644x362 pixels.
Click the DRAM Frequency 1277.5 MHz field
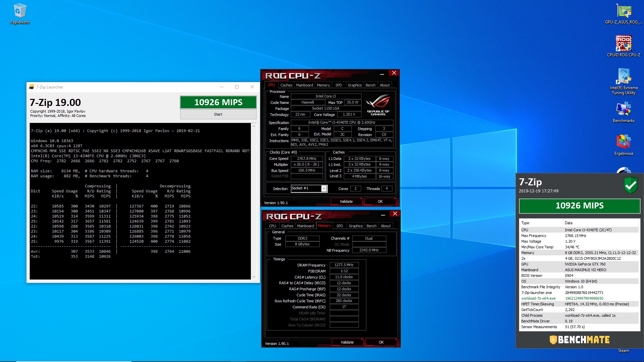344,265
